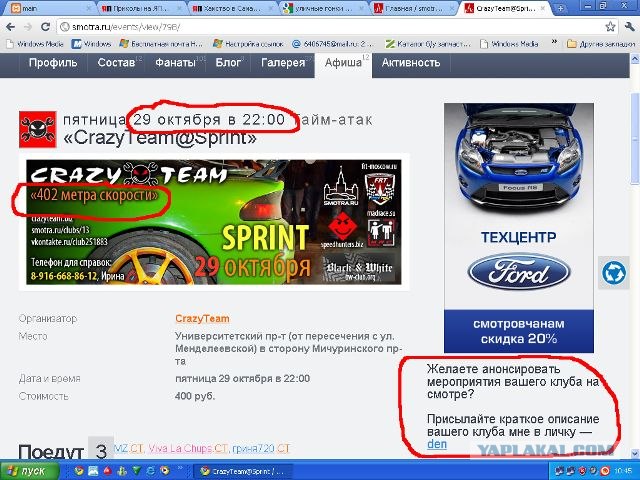This screenshot has height=480, width=640.
Task: Click the blue circular arrows widget icon
Action: coord(613,273)
